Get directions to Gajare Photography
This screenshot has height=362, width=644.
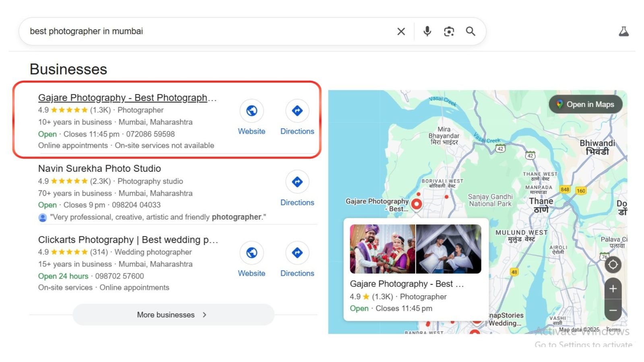tap(297, 111)
